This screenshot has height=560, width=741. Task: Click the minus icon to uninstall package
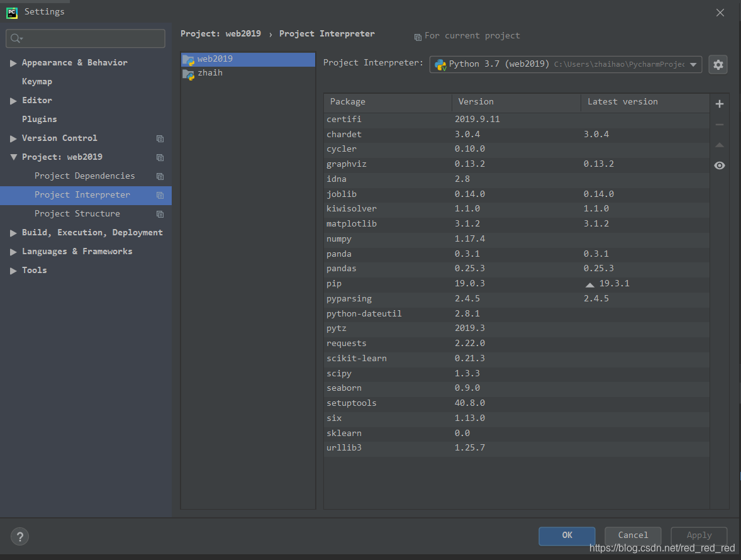click(719, 125)
